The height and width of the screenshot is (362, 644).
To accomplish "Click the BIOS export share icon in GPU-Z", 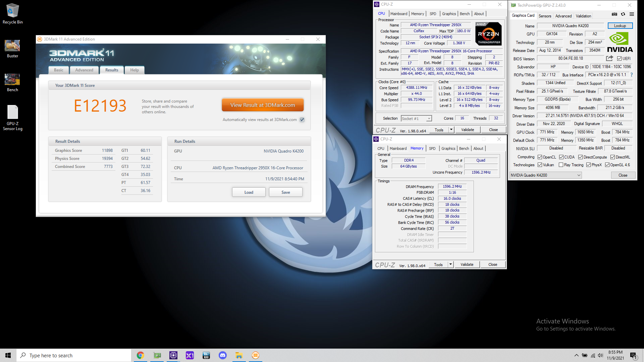I will pyautogui.click(x=609, y=58).
